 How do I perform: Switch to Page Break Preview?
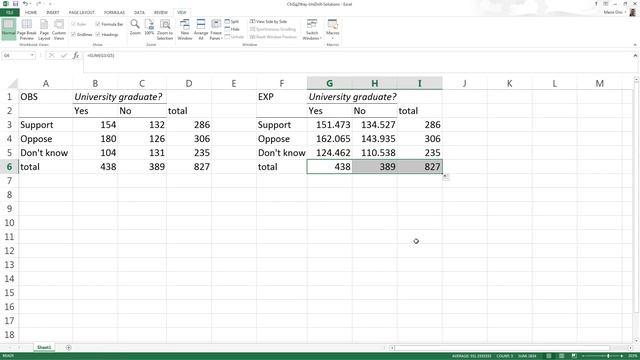point(27,29)
